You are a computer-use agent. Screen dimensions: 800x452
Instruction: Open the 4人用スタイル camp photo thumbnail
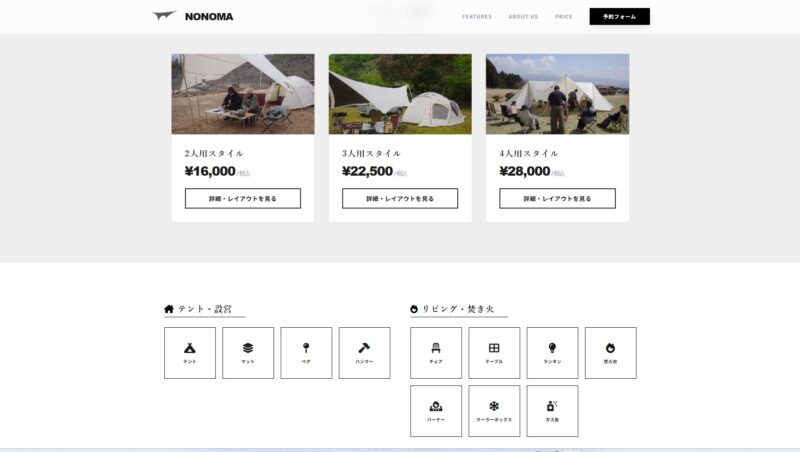(x=557, y=94)
